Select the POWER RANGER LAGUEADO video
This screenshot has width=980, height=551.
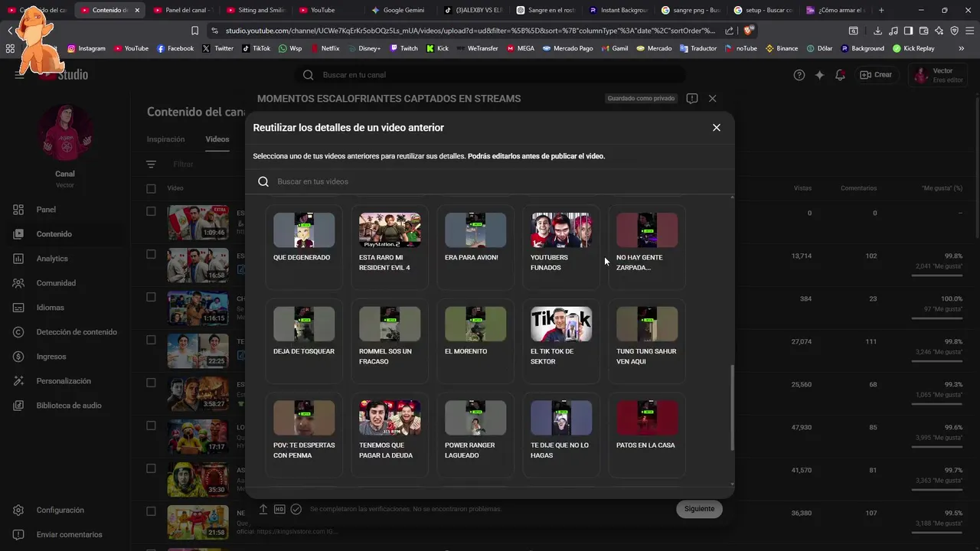tap(475, 435)
